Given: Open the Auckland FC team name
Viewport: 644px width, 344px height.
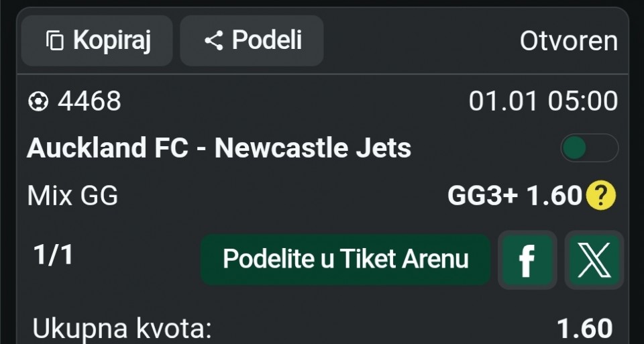Looking at the screenshot, I should (x=107, y=148).
